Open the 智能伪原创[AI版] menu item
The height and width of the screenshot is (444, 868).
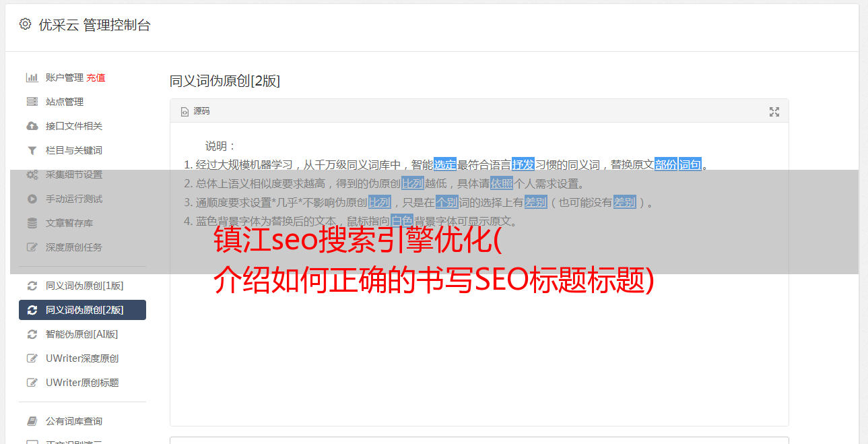[x=82, y=334]
